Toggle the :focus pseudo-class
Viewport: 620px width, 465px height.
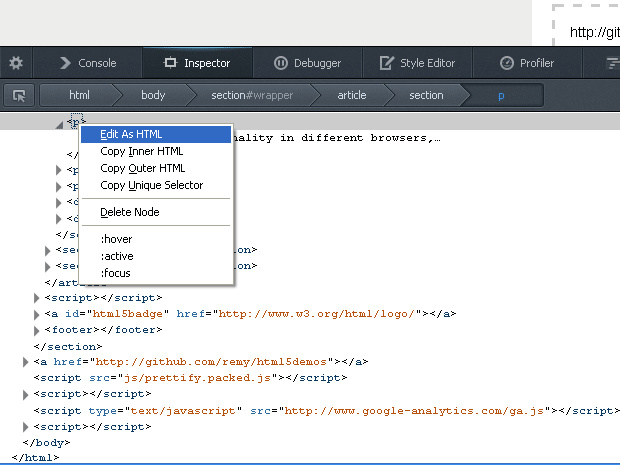[156, 273]
